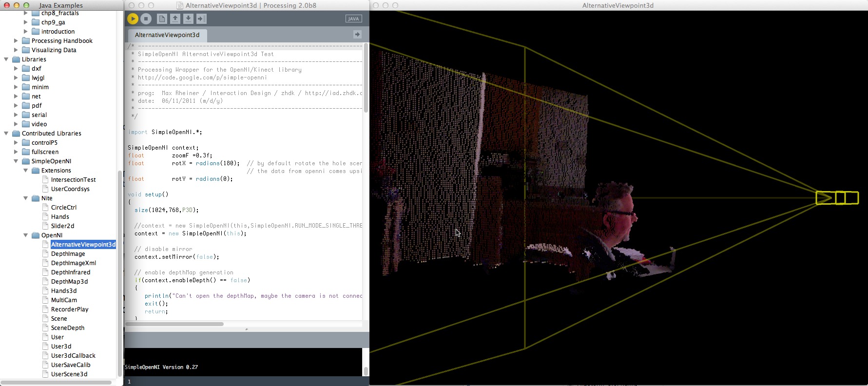Click the Open sketch up-arrow icon

[x=175, y=19]
